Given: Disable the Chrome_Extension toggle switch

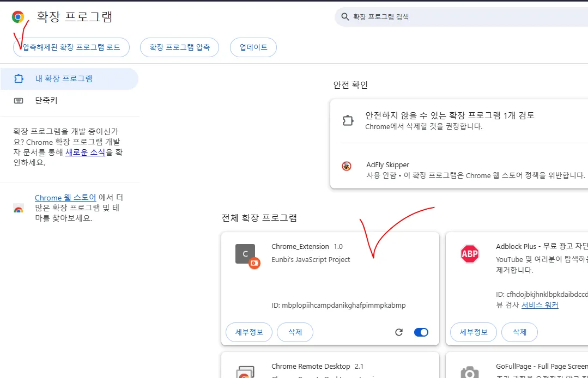Looking at the screenshot, I should [421, 332].
